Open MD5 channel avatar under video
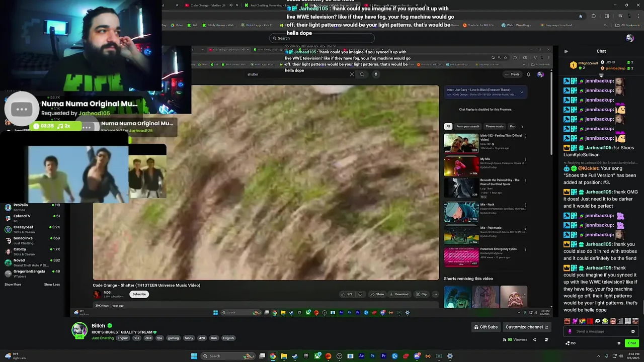Viewport: 644px width, 362px height. tap(97, 294)
